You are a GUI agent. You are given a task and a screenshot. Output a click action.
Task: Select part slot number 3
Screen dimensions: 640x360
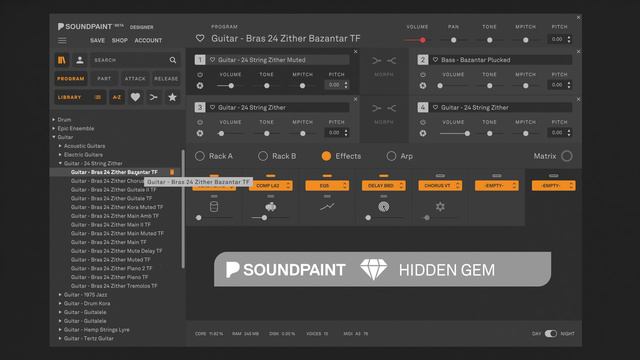[x=200, y=107]
